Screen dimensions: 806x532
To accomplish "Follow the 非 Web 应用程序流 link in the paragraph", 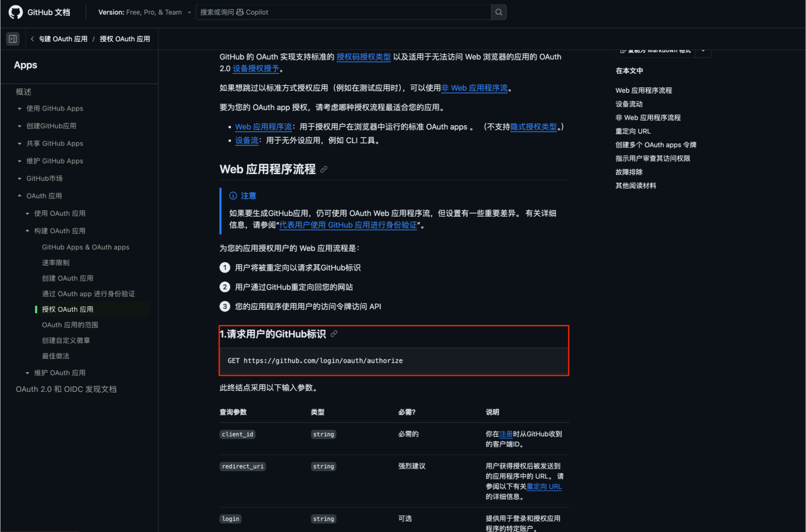I will [474, 88].
